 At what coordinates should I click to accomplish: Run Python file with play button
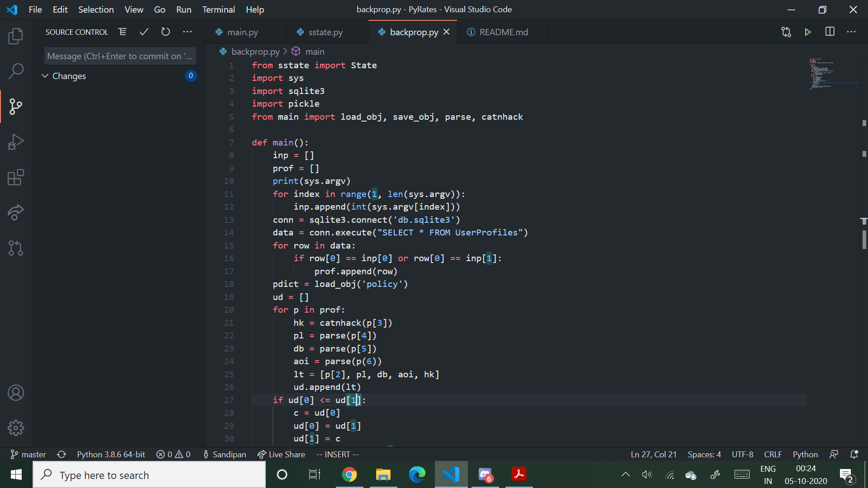(807, 32)
